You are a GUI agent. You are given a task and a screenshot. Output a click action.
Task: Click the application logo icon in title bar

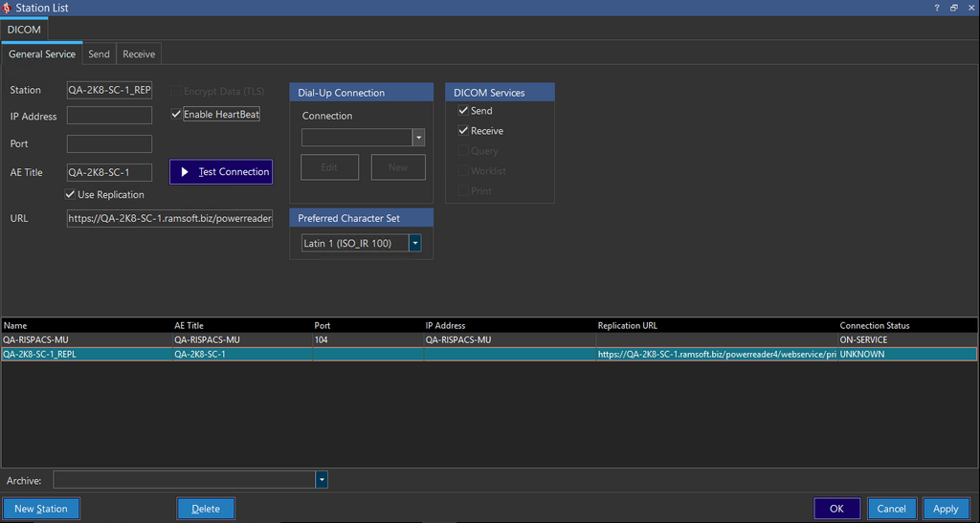[8, 8]
